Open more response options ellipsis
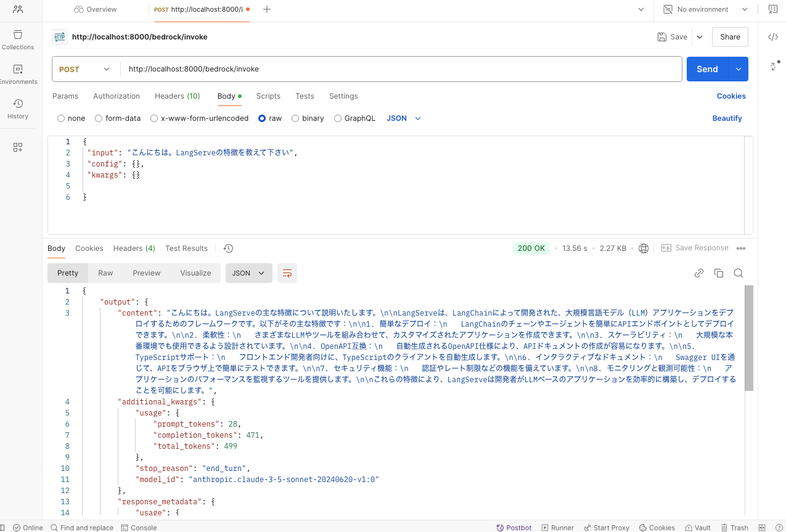786x532 pixels. point(741,248)
